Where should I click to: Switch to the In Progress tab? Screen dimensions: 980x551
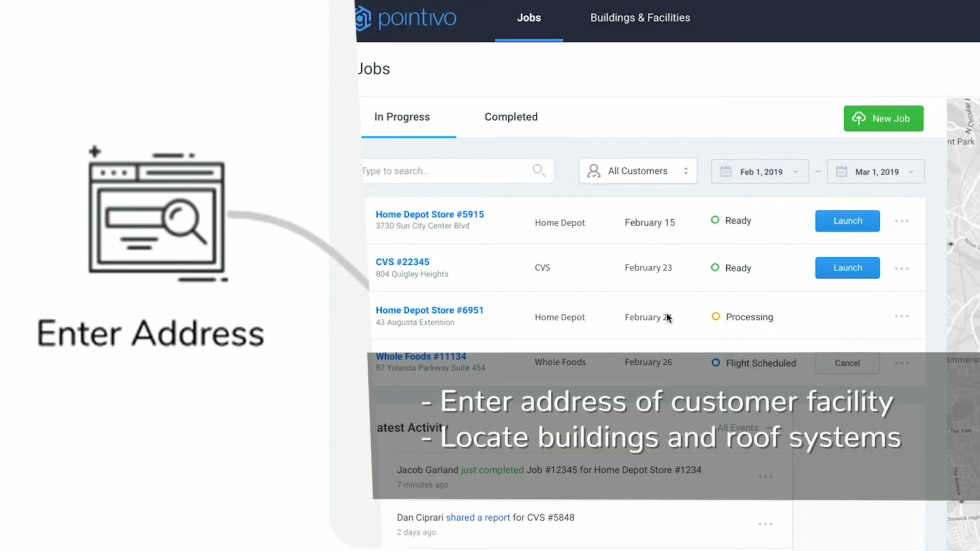pos(402,117)
